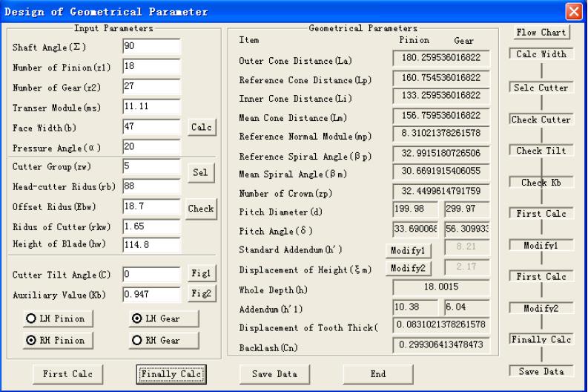This screenshot has height=392, width=588.
Task: Click the Selc Cutter flow chart step
Action: (x=541, y=88)
